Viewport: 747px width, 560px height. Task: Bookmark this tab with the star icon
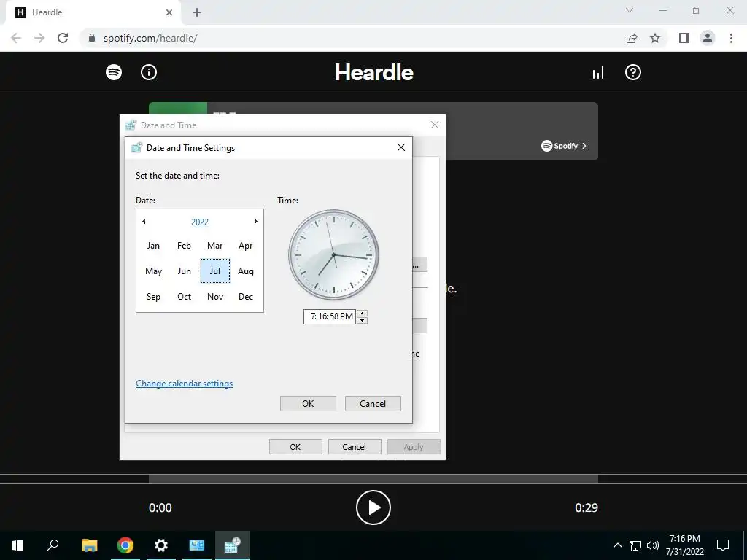point(655,38)
